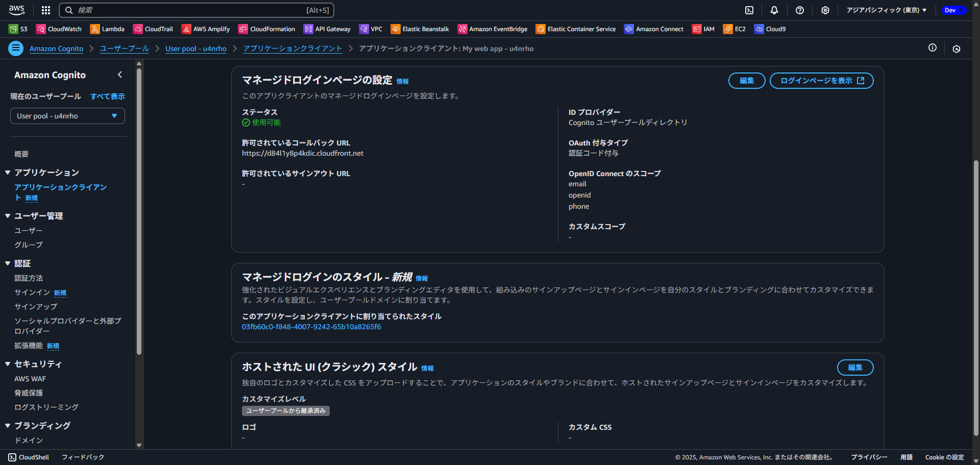
Task: Focus the 検索 search box
Action: coord(197,10)
